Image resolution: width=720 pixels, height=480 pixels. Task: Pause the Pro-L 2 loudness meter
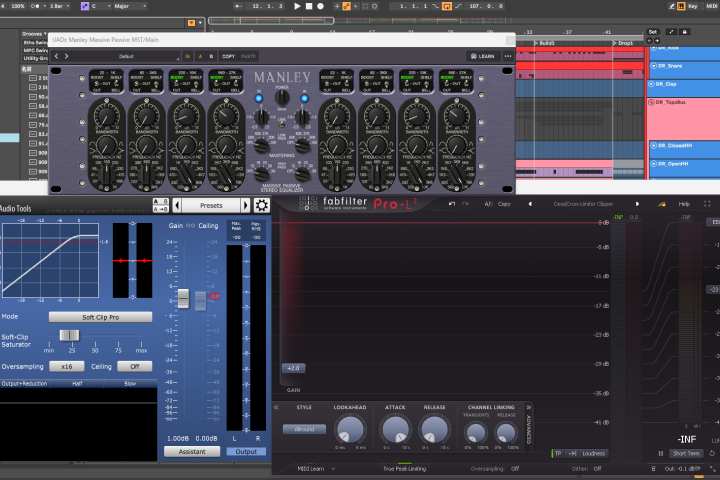pos(661,453)
